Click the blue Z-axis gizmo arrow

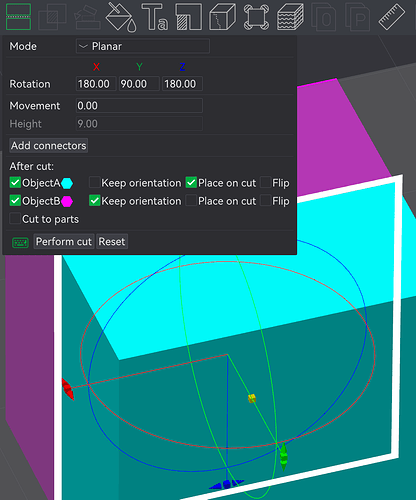[x=227, y=484]
